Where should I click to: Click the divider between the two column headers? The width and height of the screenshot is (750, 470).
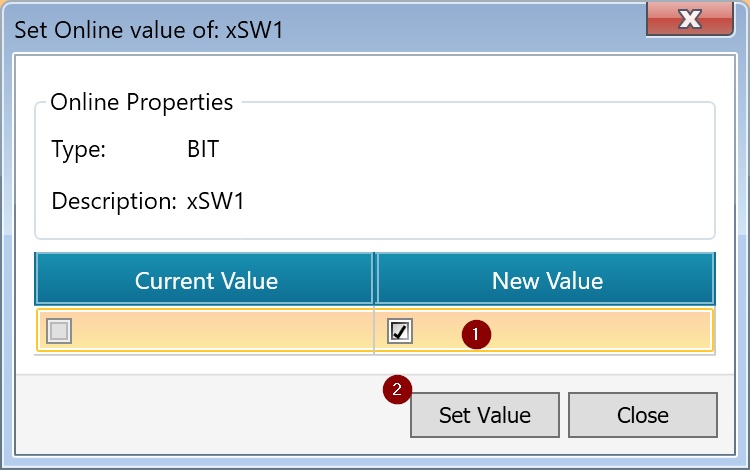375,279
